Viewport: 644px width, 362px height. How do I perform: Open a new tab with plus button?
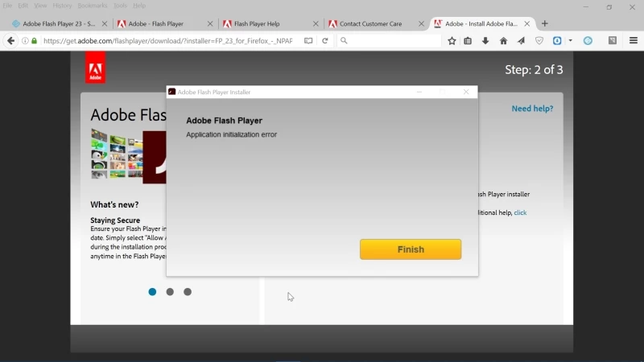click(x=545, y=24)
